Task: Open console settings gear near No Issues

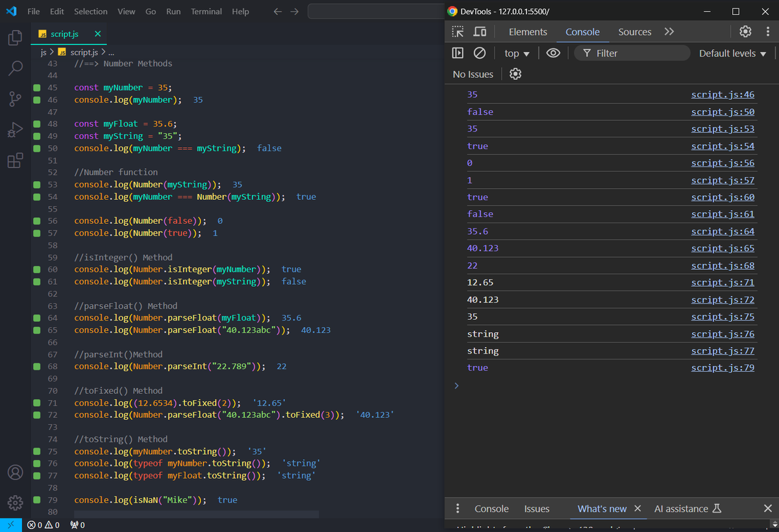Action: tap(515, 74)
